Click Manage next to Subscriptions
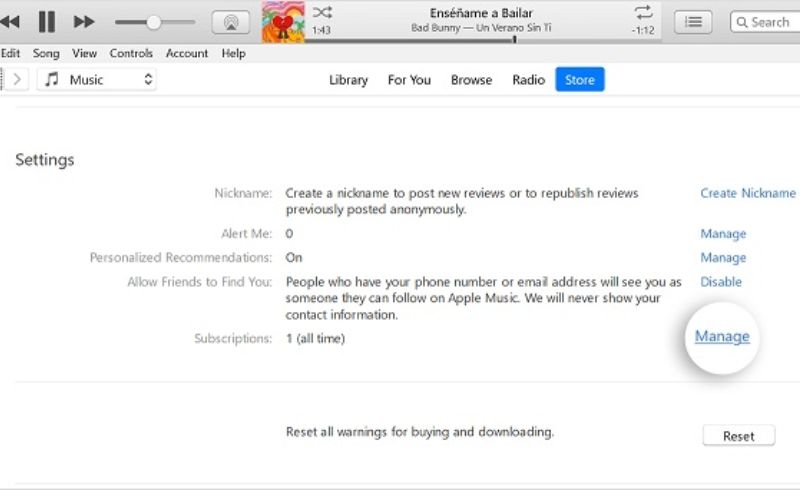The image size is (800, 492). pyautogui.click(x=722, y=336)
